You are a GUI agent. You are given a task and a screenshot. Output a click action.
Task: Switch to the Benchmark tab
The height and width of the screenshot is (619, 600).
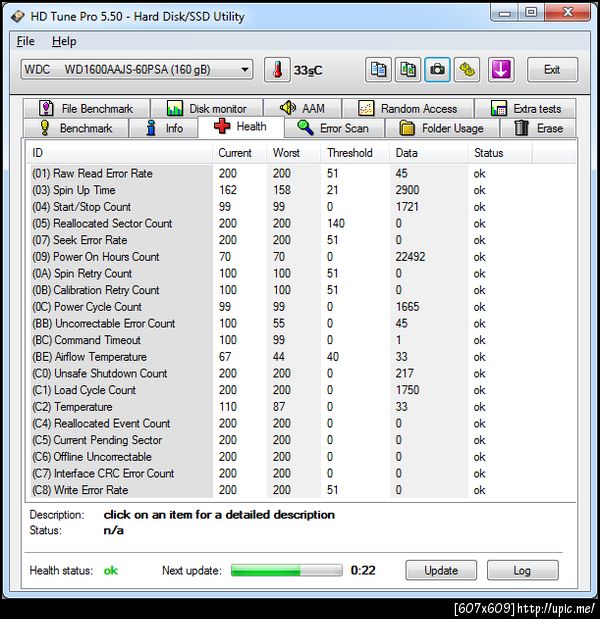76,128
